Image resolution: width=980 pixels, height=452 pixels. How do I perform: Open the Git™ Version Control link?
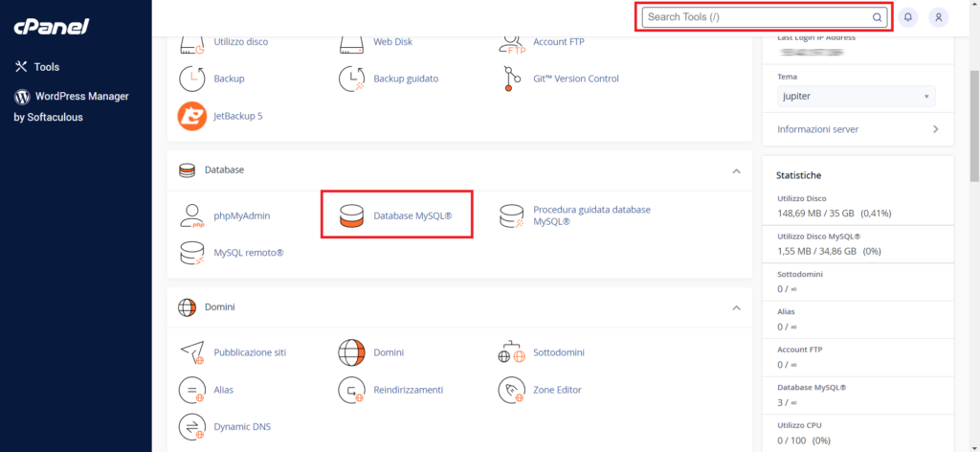coord(575,79)
